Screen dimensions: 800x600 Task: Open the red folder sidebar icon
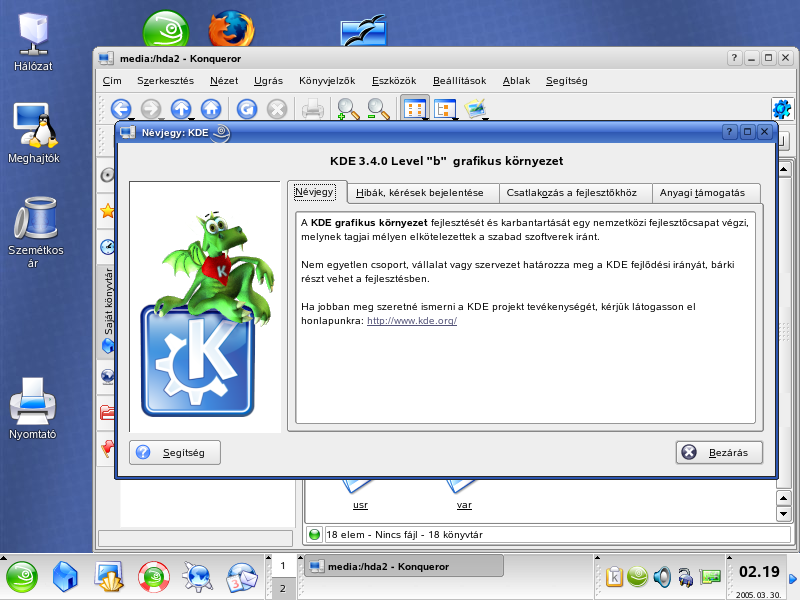pos(107,412)
